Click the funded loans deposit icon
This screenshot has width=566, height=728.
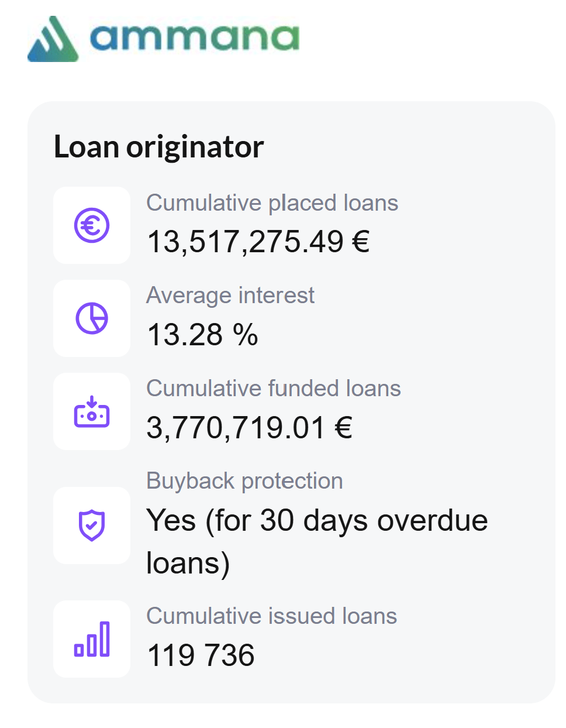pos(92,411)
